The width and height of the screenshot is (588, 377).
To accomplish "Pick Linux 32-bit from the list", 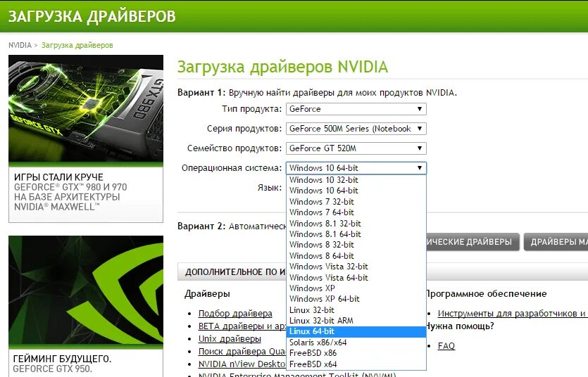I will pyautogui.click(x=356, y=310).
